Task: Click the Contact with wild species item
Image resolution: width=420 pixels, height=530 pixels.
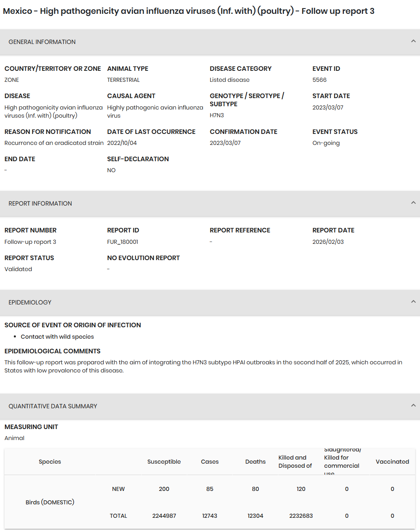Action: tap(57, 337)
